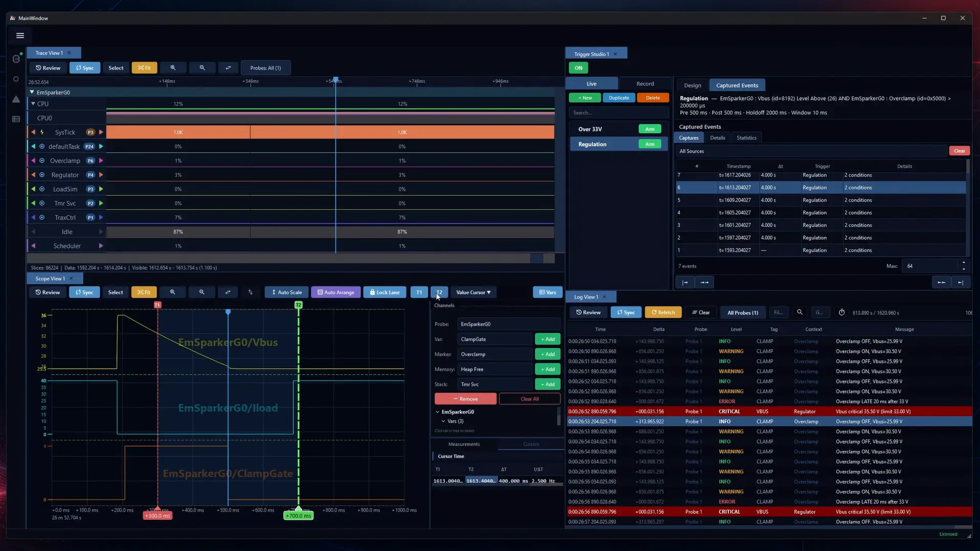
Task: Collapse the CPU group in trace
Action: click(33, 104)
